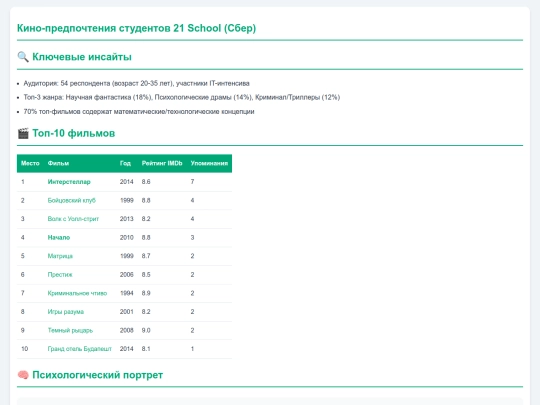Click the year 2006 in Престиж row
The width and height of the screenshot is (540, 405).
(127, 275)
